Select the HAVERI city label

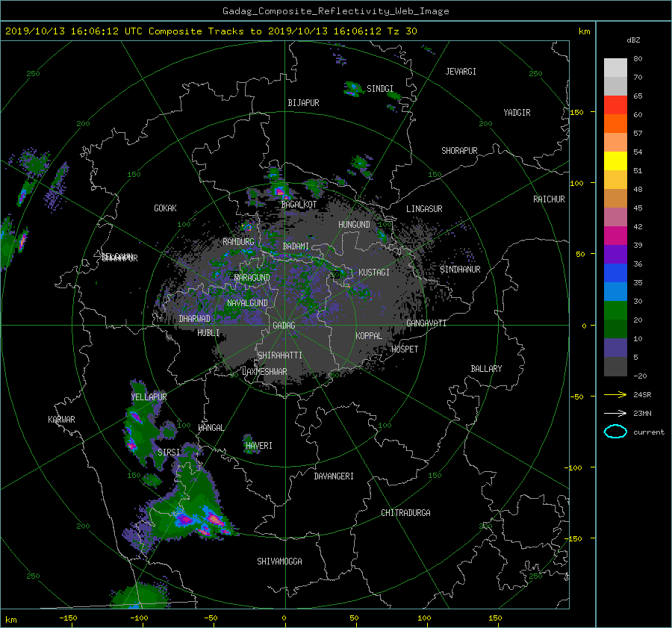click(x=259, y=446)
